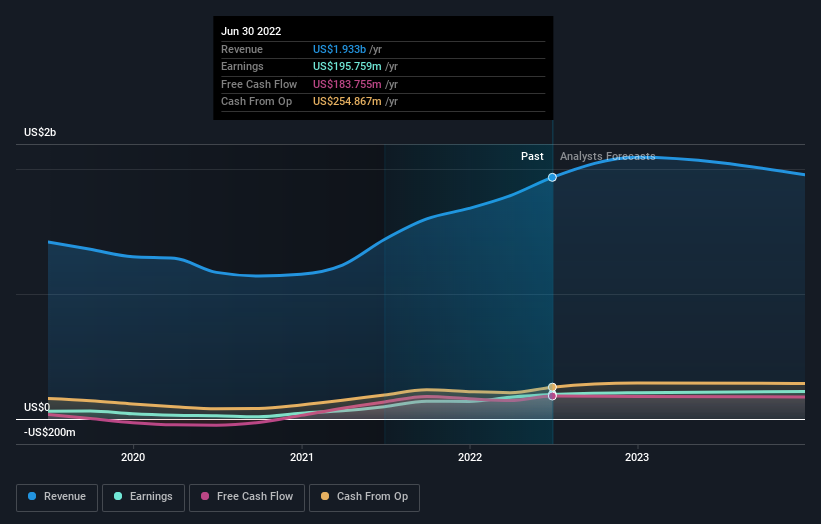The height and width of the screenshot is (524, 821).
Task: Click the Past section label
Action: click(x=532, y=157)
